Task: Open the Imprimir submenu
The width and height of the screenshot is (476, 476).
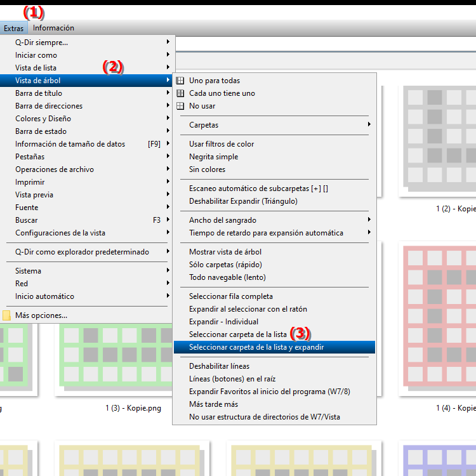Action: 86,182
